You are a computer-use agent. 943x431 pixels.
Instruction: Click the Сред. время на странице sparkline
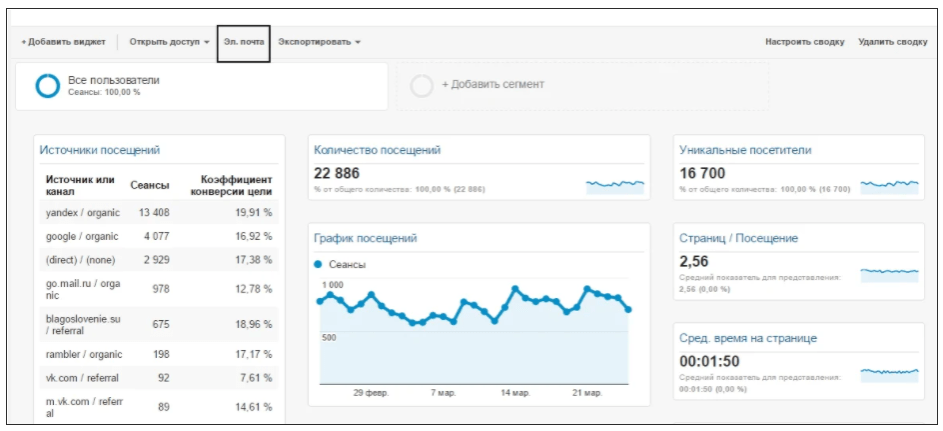point(889,373)
